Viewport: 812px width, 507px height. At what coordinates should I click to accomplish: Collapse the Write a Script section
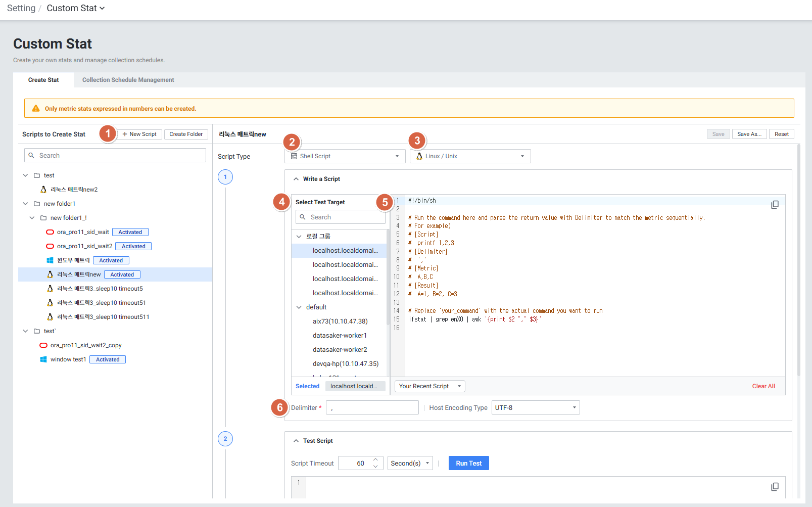[296, 179]
